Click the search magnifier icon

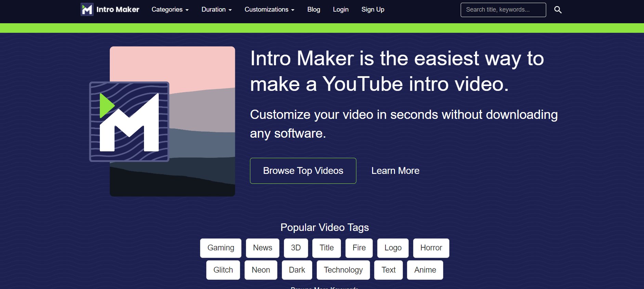(558, 10)
